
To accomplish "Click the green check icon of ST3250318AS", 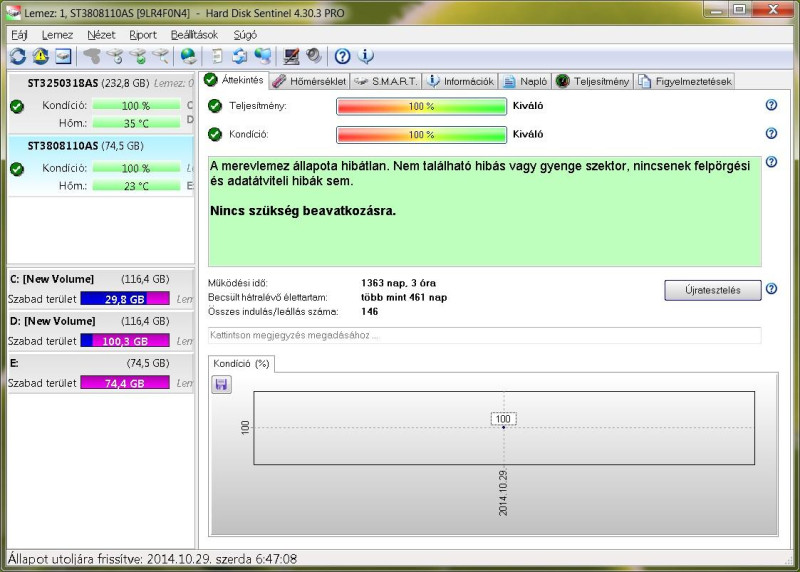I will click(x=17, y=106).
